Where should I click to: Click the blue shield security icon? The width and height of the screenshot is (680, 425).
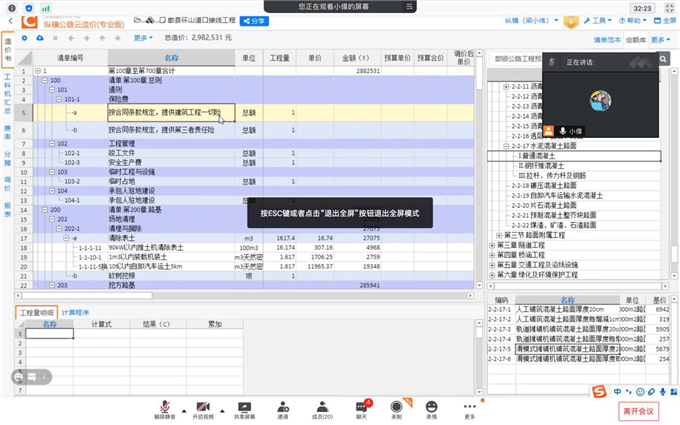point(29,8)
